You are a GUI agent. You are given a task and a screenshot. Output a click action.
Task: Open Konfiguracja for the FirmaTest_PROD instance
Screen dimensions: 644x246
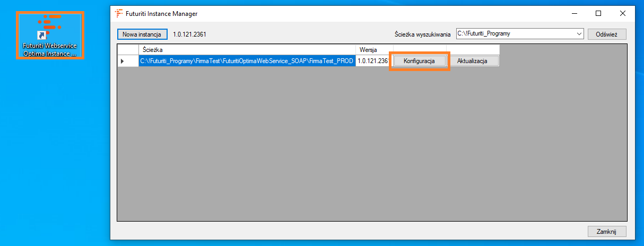(419, 61)
